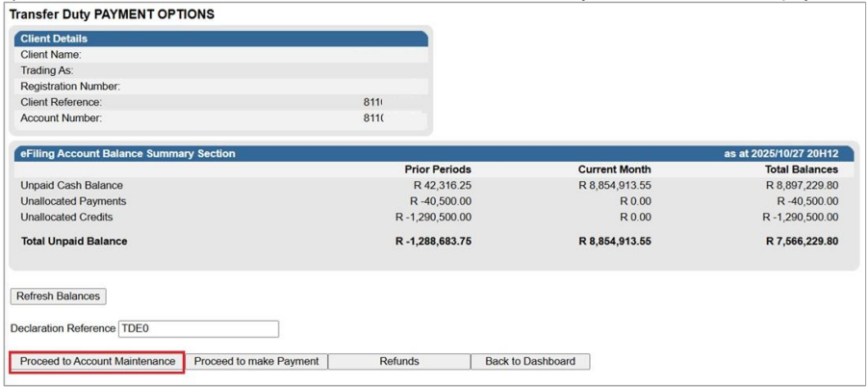
Task: Select the Unallocated Payments row label
Action: (x=73, y=201)
